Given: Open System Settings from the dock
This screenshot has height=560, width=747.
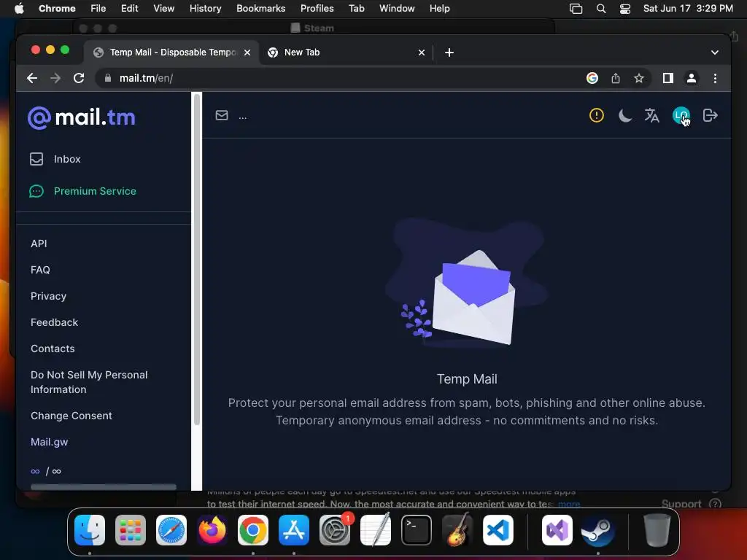Looking at the screenshot, I should point(335,530).
